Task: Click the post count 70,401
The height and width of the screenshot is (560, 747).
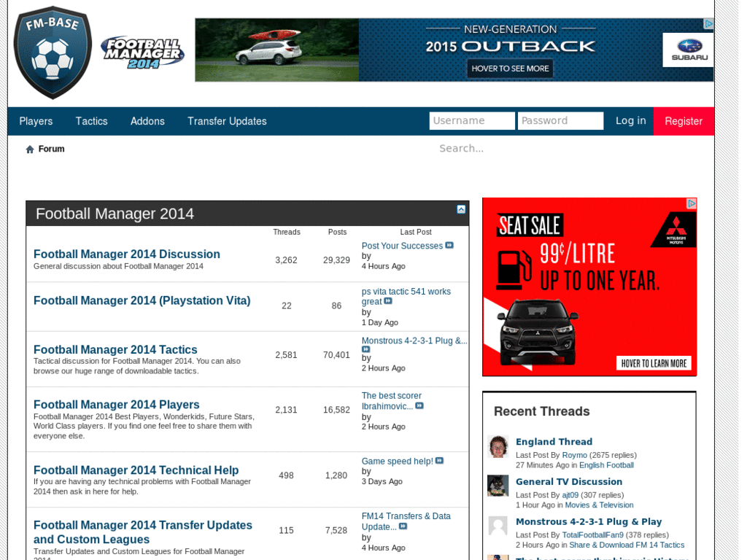Action: 336,355
